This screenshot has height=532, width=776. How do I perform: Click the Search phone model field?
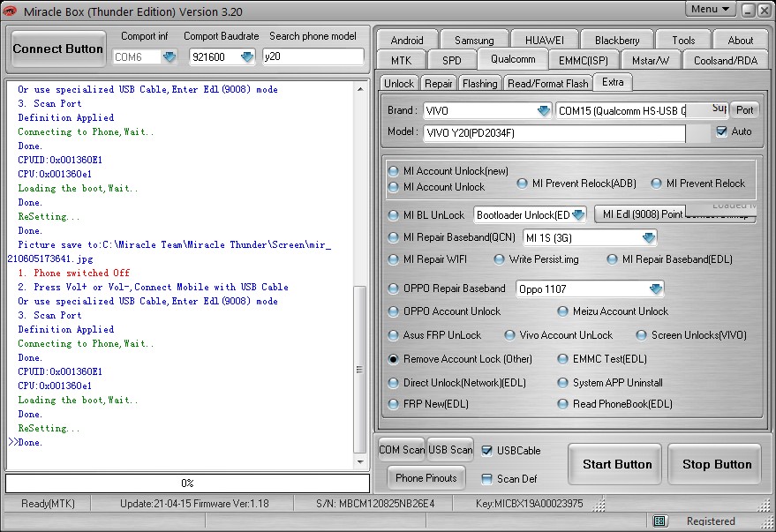point(313,56)
